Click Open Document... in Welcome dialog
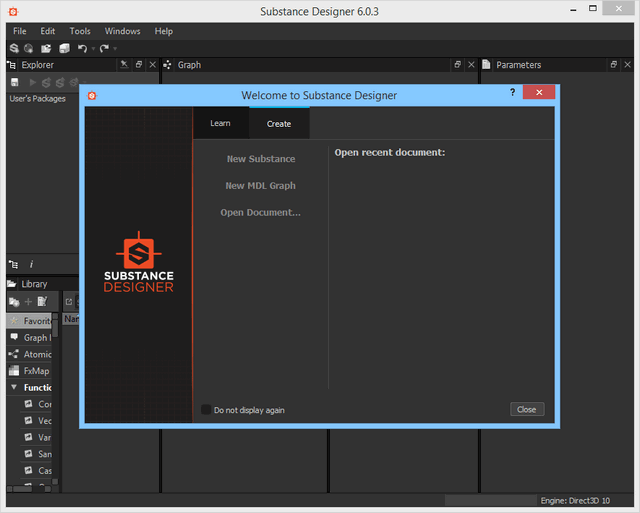 pos(260,212)
